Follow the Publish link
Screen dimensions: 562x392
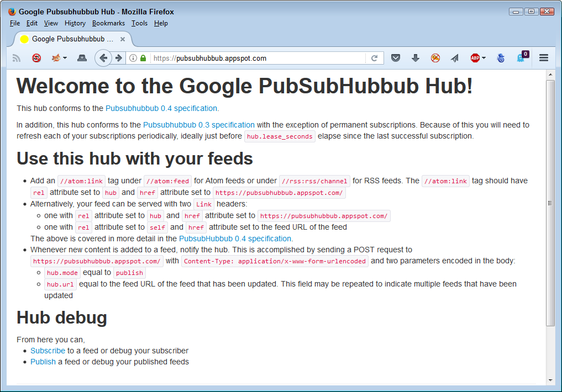click(x=43, y=362)
